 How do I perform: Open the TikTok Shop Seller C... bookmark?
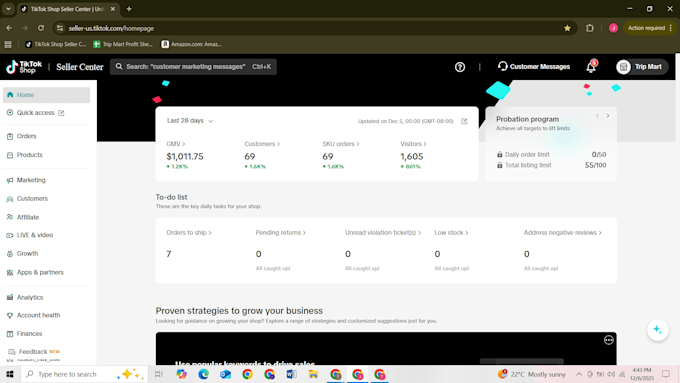tap(56, 44)
